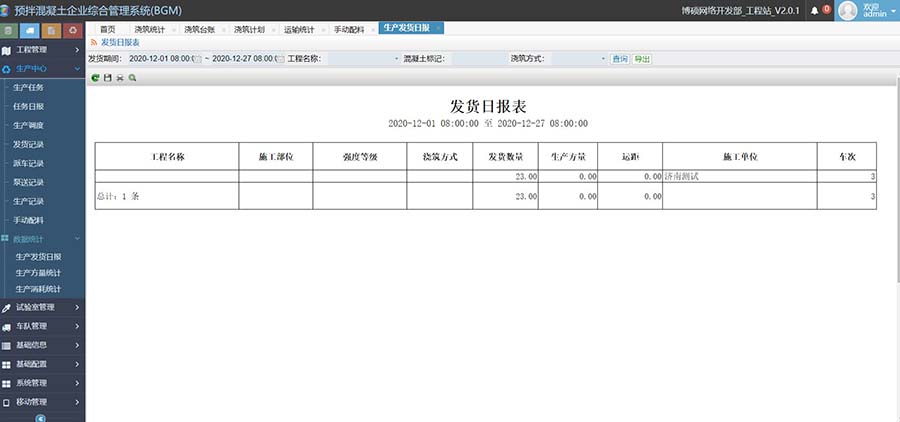This screenshot has width=900, height=422.
Task: Click the save icon in report toolbar
Action: pos(107,77)
